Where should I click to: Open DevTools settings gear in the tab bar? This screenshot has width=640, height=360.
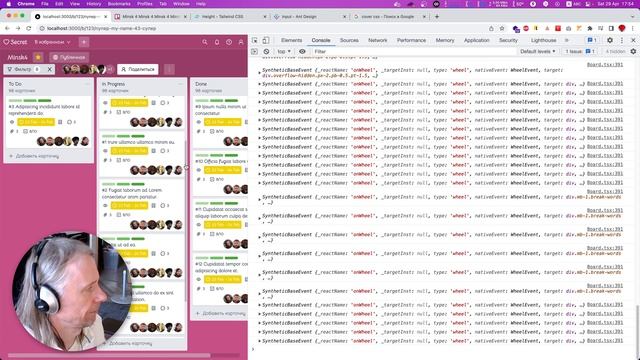610,40
